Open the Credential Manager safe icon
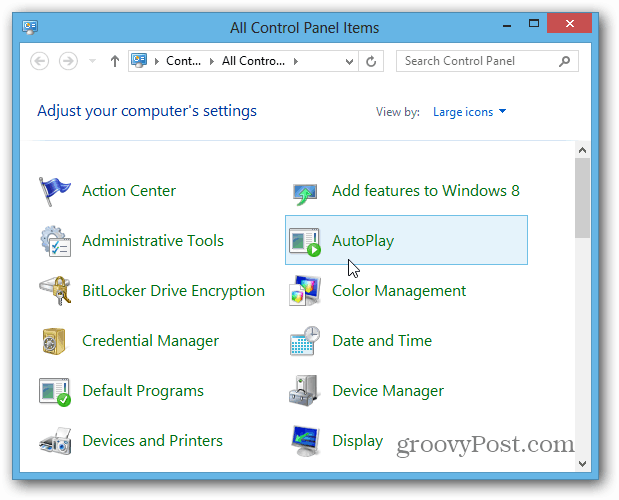 point(54,341)
